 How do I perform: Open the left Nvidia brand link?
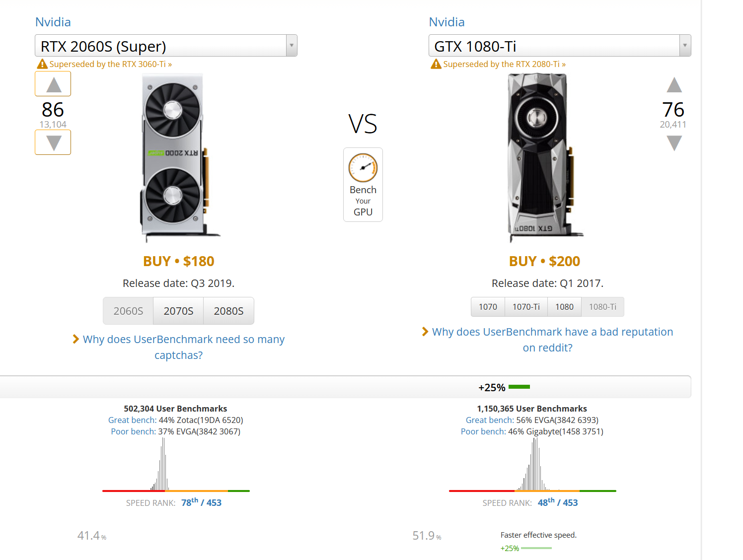[x=53, y=22]
